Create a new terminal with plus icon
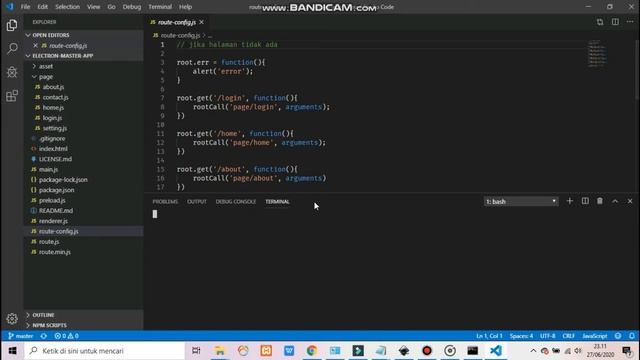 570,201
